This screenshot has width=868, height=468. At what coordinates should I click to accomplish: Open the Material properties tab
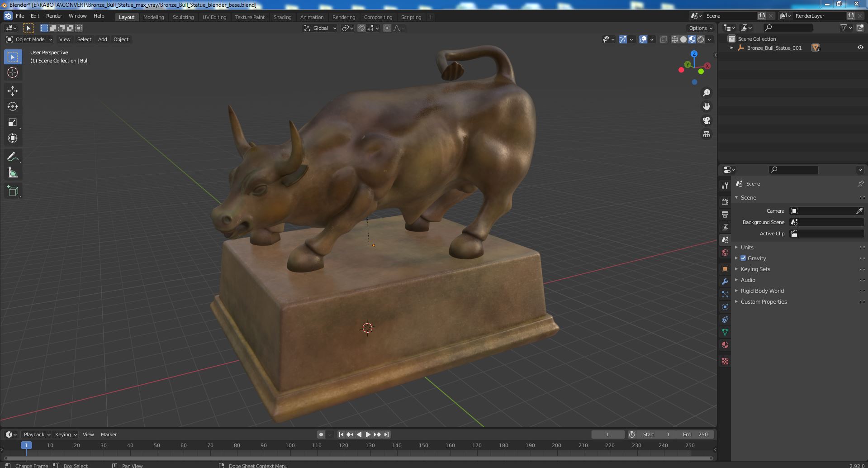coord(725,345)
